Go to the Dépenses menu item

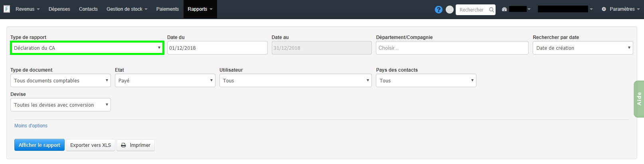click(x=59, y=9)
